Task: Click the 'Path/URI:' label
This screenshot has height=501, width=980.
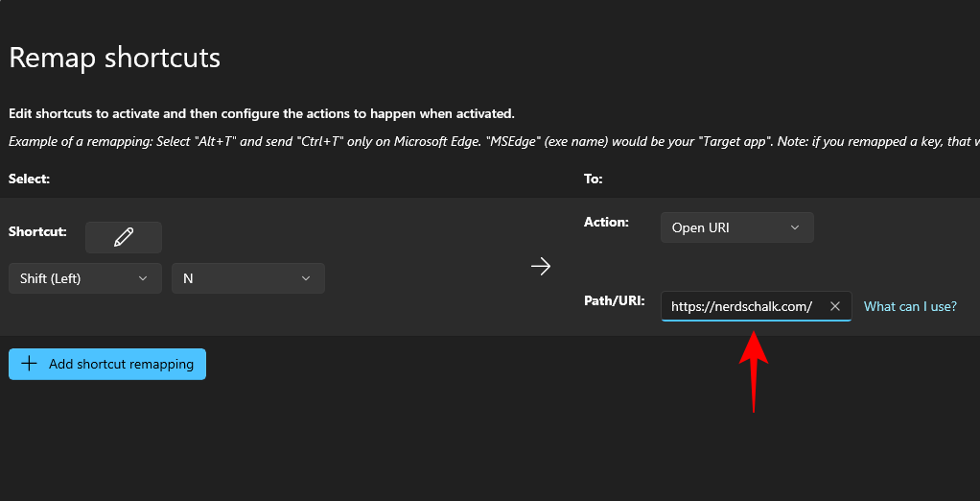Action: click(x=614, y=300)
